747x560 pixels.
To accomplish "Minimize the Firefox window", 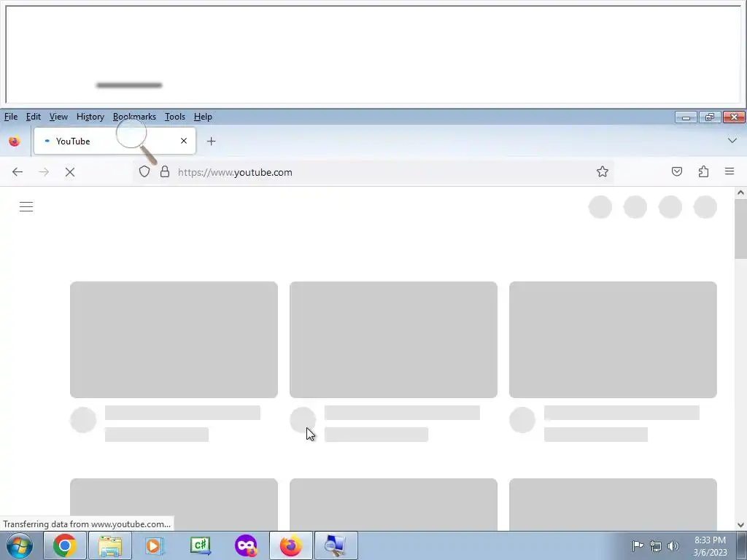I will point(686,117).
